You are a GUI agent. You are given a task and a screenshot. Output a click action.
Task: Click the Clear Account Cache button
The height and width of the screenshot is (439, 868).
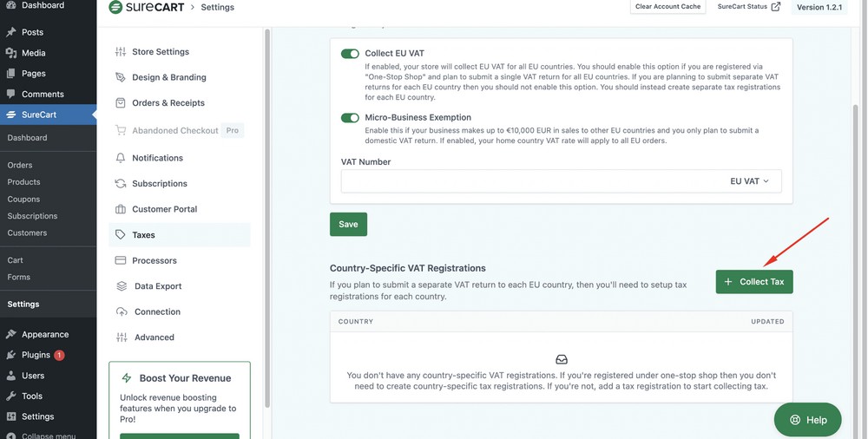pyautogui.click(x=667, y=7)
